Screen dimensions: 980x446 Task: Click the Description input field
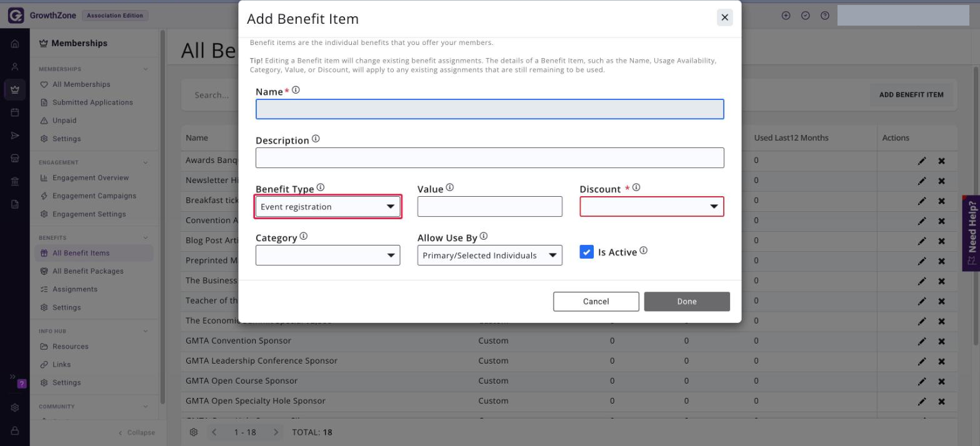pyautogui.click(x=490, y=158)
